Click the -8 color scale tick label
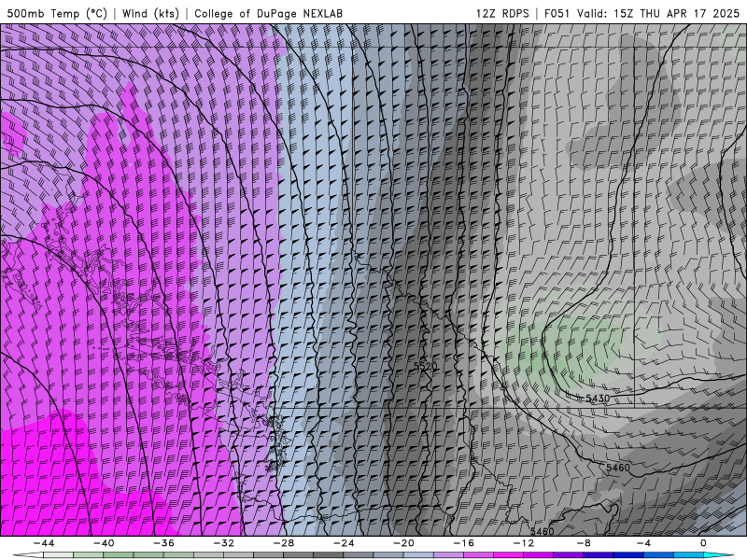This screenshot has height=560, width=747. [x=584, y=543]
